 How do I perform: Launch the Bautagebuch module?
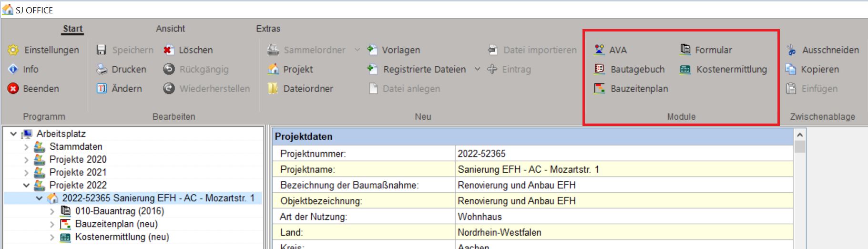[600, 69]
